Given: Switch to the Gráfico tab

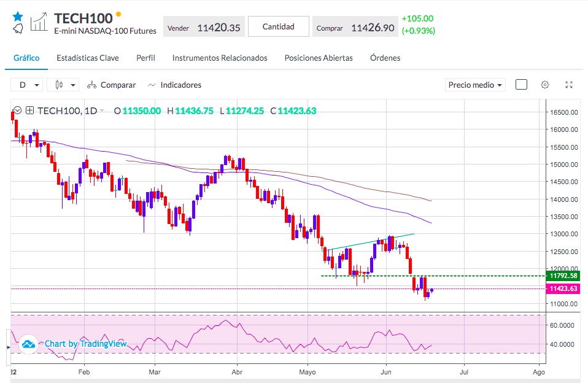Looking at the screenshot, I should (26, 58).
